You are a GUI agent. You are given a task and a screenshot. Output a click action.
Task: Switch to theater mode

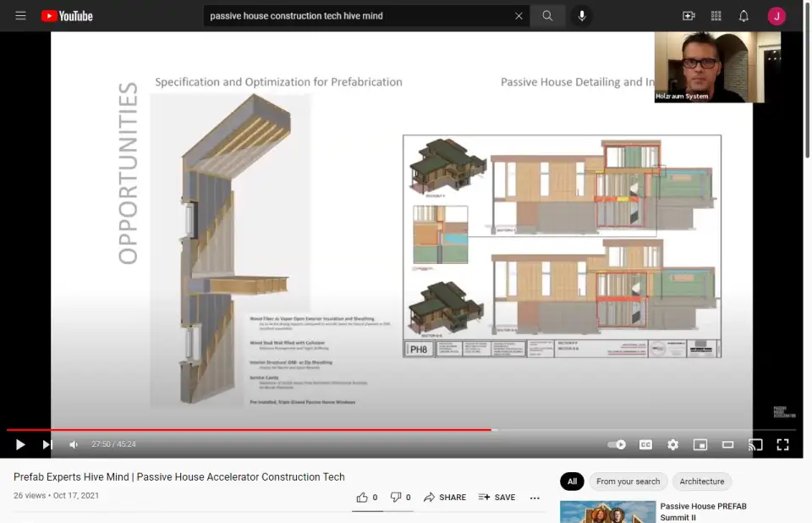click(727, 444)
